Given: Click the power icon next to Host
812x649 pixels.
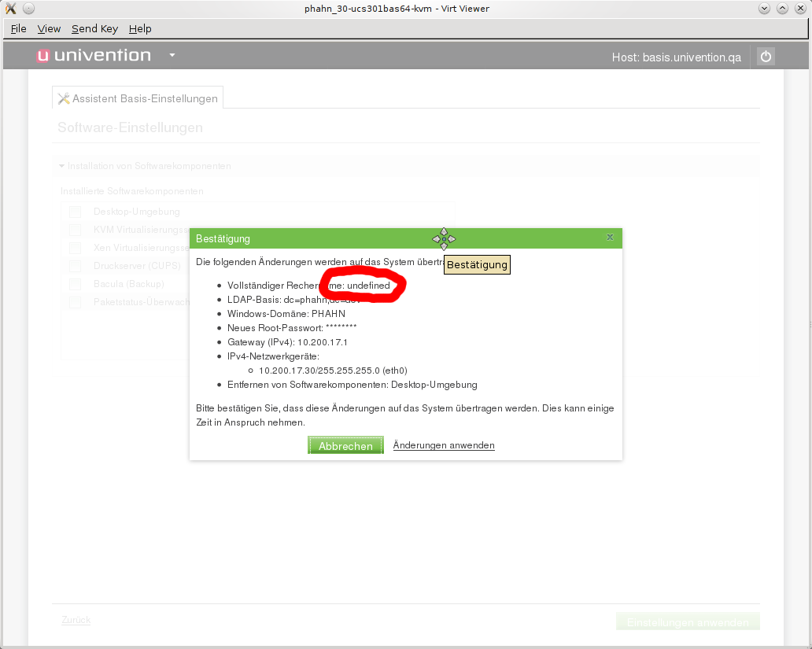Looking at the screenshot, I should coord(766,57).
